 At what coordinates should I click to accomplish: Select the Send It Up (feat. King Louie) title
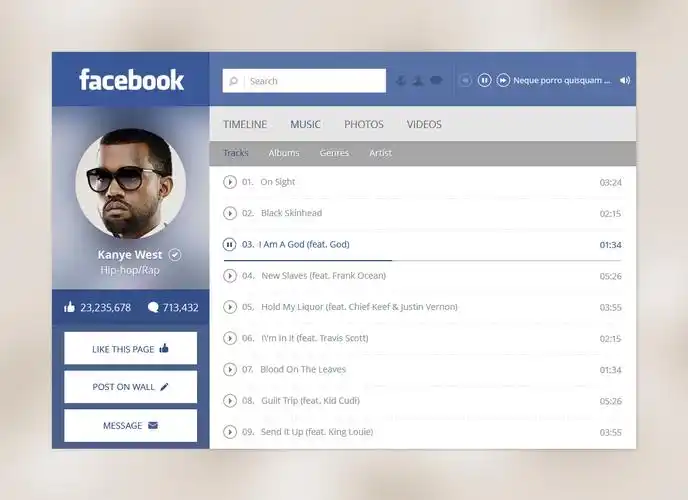click(x=317, y=432)
